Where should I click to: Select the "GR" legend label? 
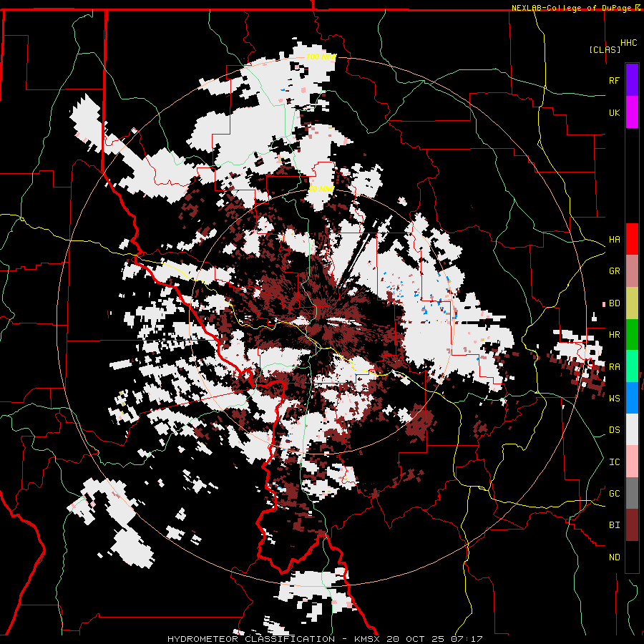[614, 271]
